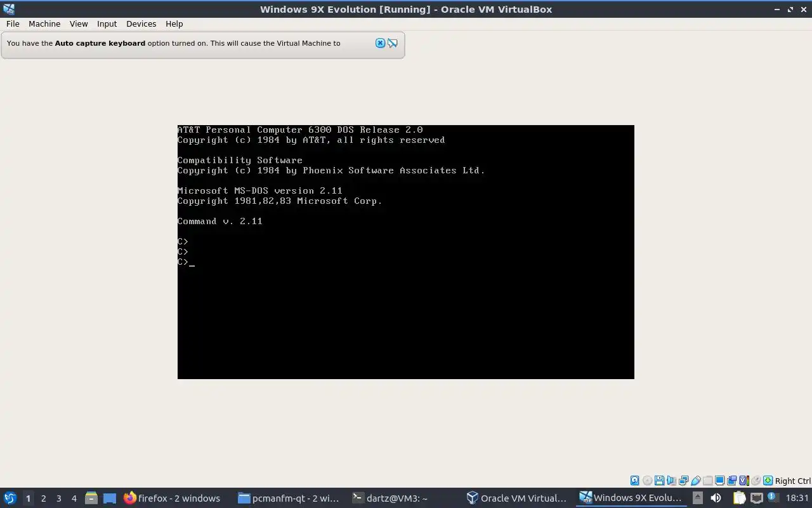Switch to virtual desktop 2

tap(43, 498)
